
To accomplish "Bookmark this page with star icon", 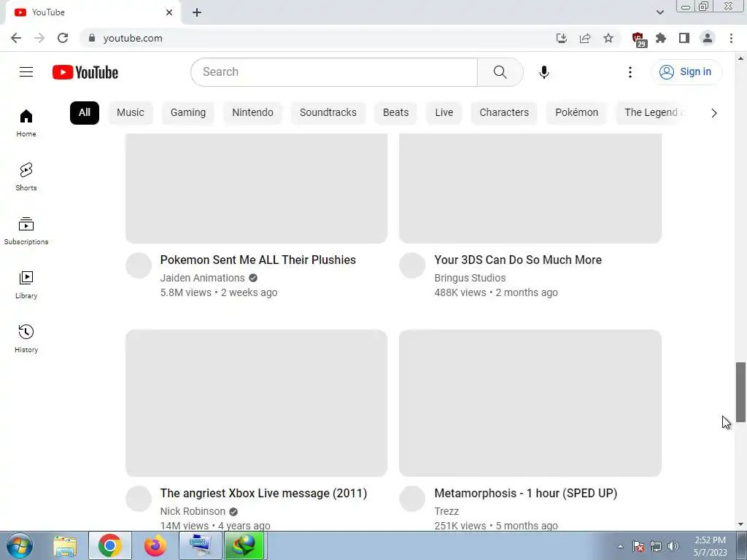I will click(x=608, y=38).
